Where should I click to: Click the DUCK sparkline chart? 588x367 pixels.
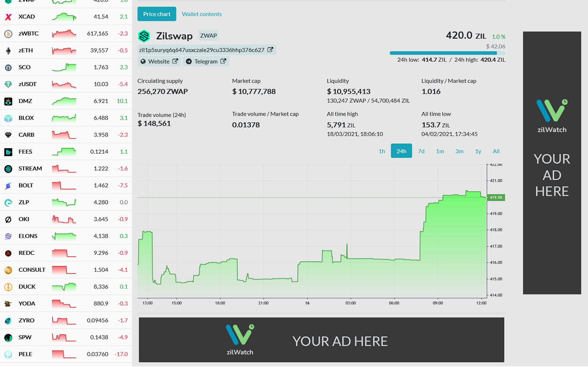(x=64, y=287)
